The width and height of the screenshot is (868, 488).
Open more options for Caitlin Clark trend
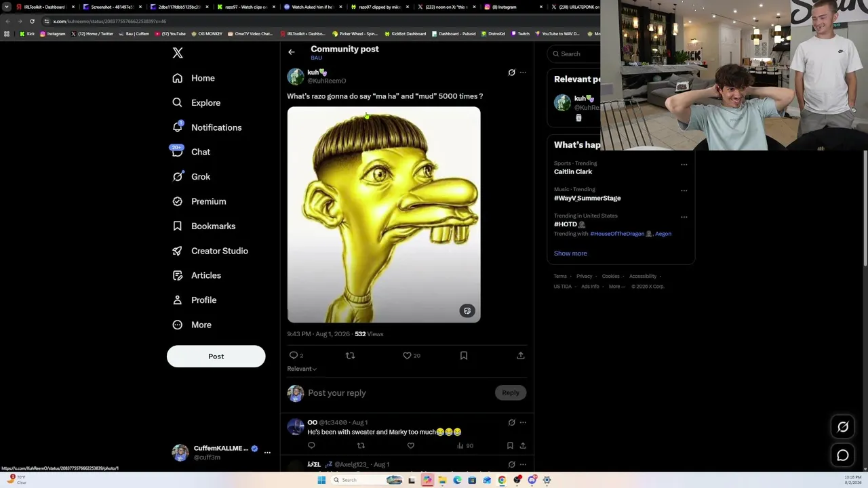(684, 165)
